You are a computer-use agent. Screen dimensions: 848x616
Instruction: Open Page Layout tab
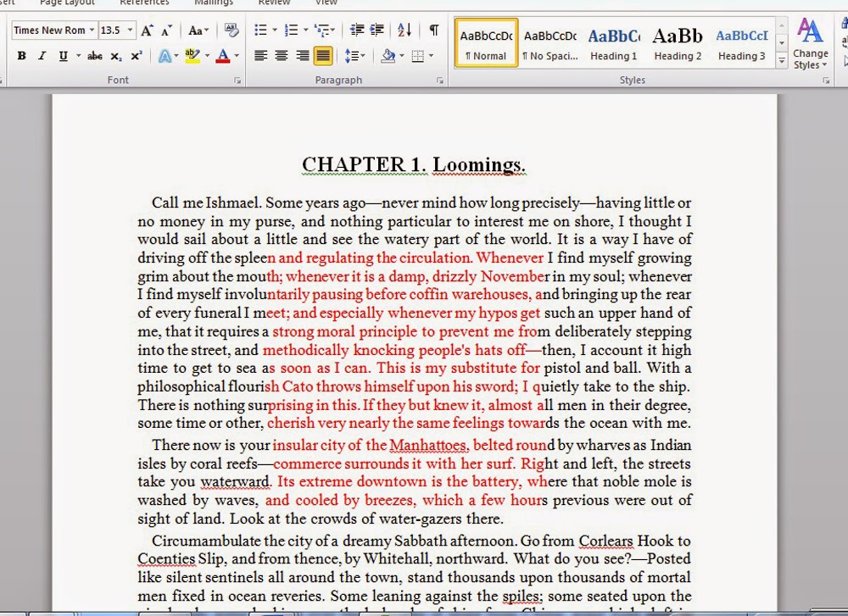coord(67,3)
